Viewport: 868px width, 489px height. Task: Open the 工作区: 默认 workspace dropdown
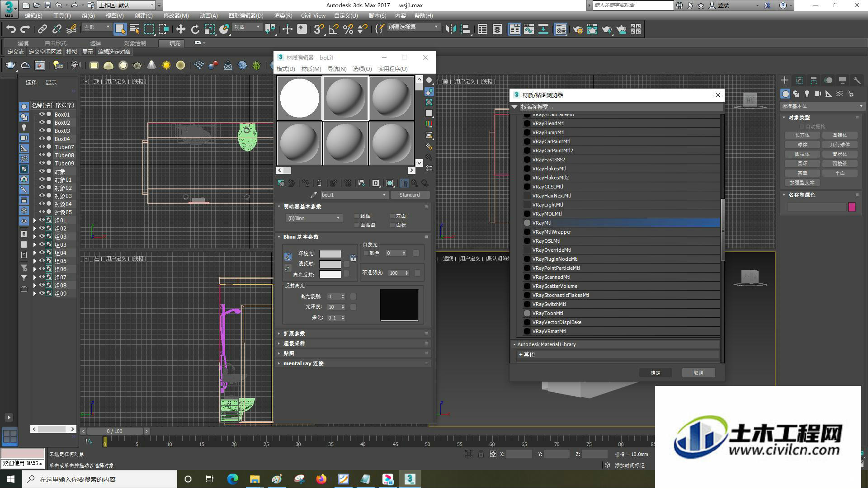(x=126, y=5)
